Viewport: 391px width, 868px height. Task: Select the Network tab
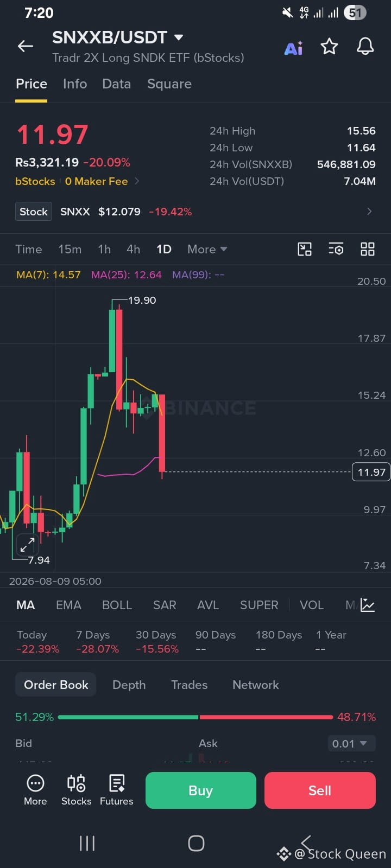[256, 685]
